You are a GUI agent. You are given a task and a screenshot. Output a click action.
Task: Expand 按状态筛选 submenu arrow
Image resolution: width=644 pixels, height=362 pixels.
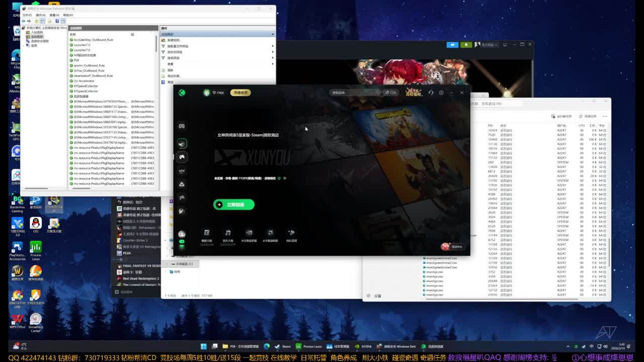pyautogui.click(x=273, y=52)
